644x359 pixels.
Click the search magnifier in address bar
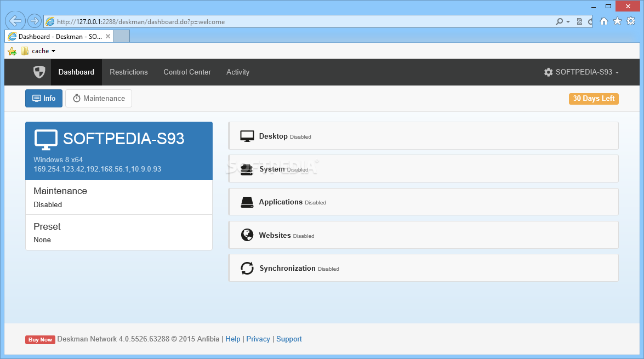click(559, 22)
